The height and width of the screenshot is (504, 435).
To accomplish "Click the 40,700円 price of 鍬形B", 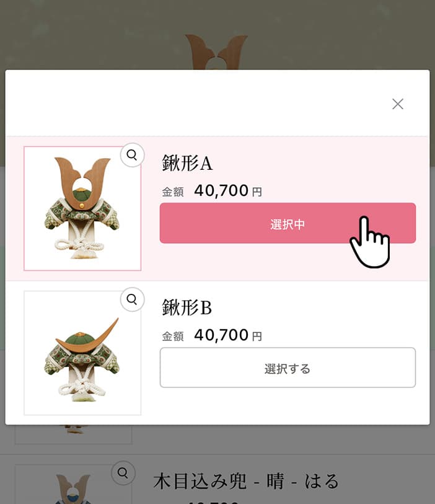I will (x=228, y=335).
